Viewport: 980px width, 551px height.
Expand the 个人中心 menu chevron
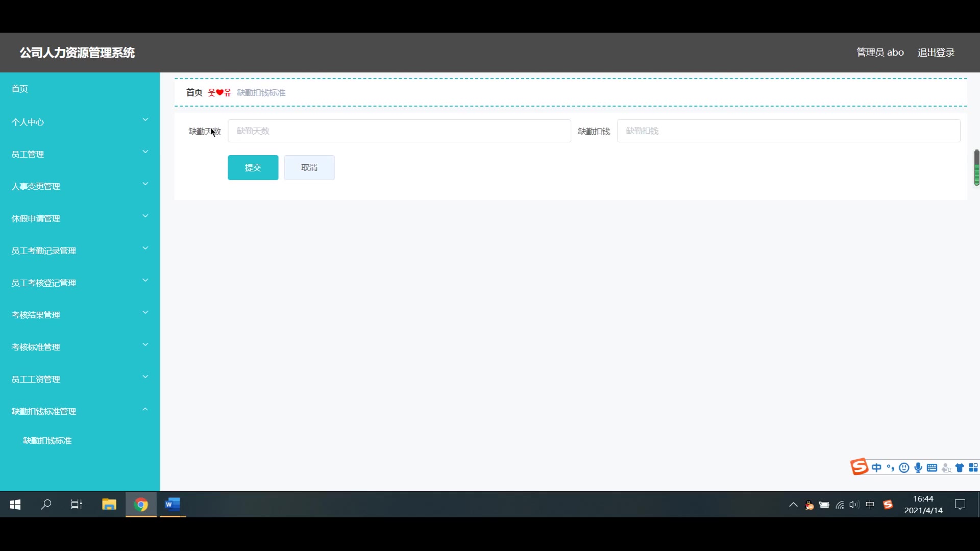[145, 120]
